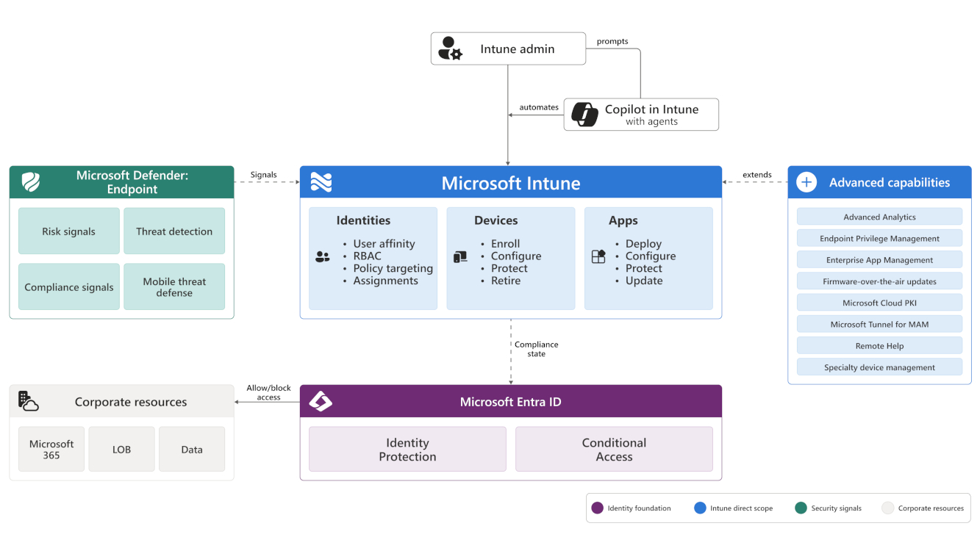Click the Devices heading
Image resolution: width=980 pixels, height=551 pixels.
click(496, 220)
